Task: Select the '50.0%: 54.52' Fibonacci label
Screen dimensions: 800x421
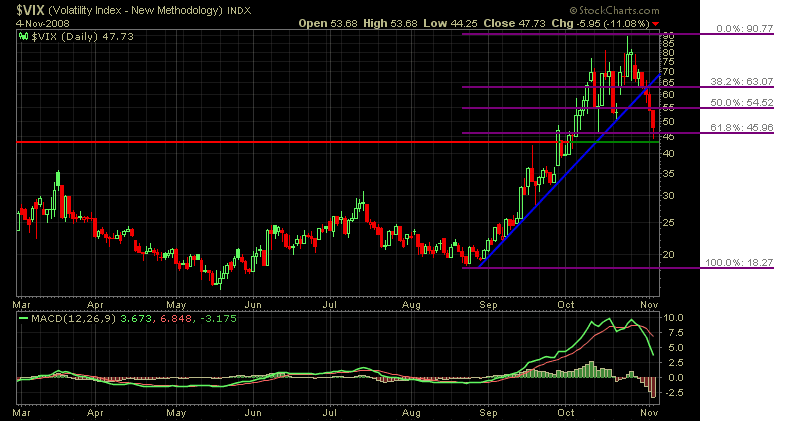Action: (742, 103)
